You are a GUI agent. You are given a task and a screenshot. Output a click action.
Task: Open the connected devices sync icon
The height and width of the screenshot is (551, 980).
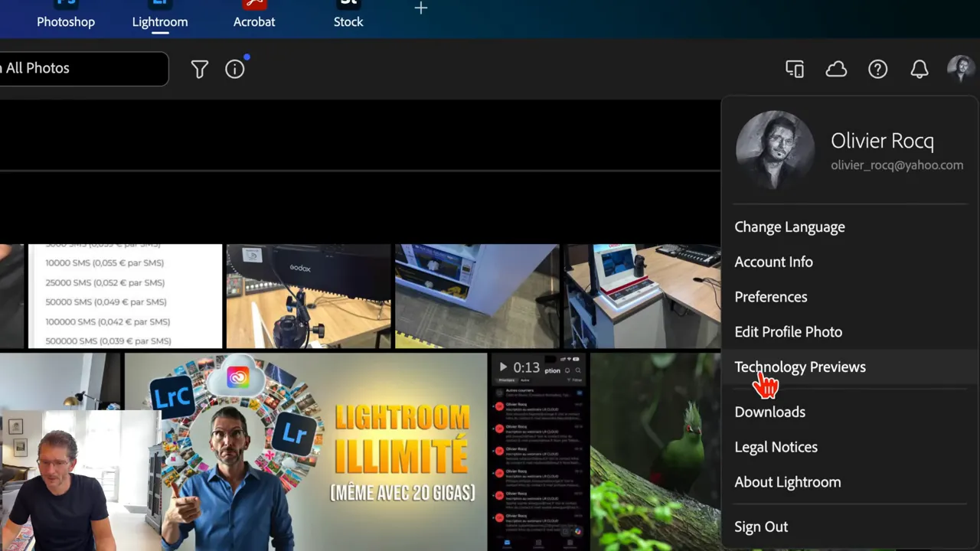[x=795, y=69]
